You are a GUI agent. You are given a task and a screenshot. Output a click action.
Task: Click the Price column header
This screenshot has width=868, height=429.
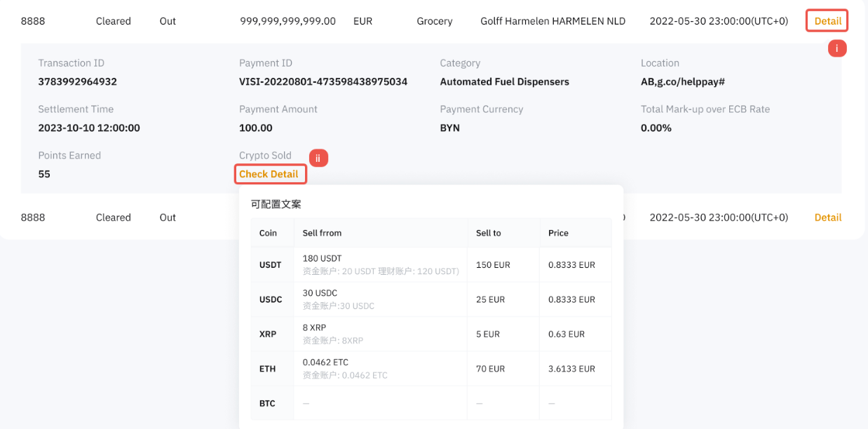[558, 233]
